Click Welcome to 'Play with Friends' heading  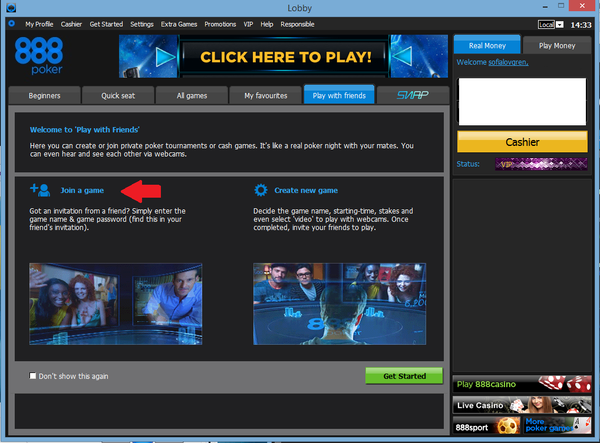click(85, 130)
